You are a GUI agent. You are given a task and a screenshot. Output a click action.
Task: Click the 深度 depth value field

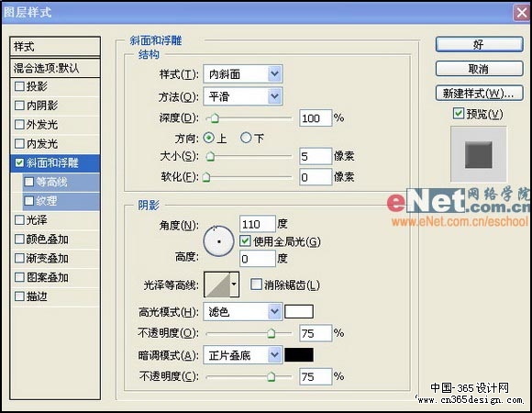tap(316, 118)
